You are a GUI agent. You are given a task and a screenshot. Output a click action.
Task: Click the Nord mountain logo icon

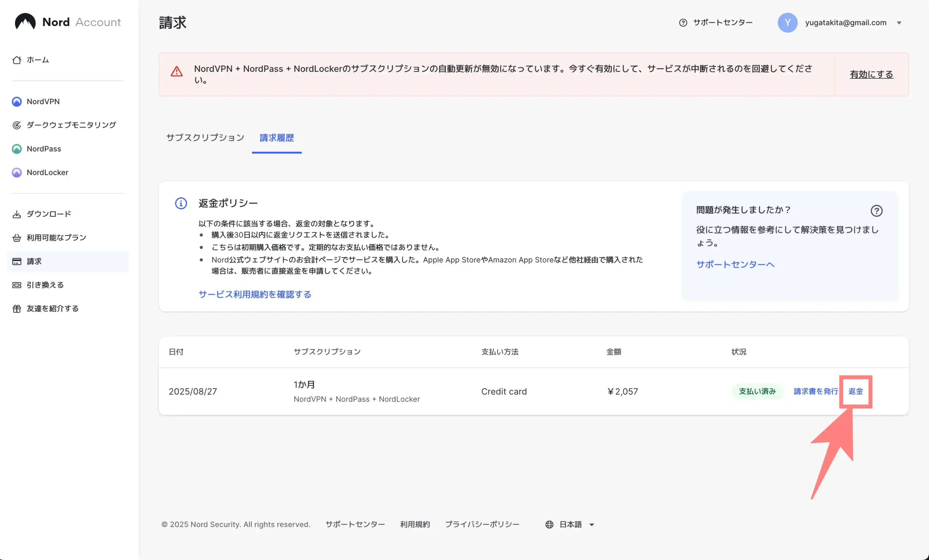25,21
